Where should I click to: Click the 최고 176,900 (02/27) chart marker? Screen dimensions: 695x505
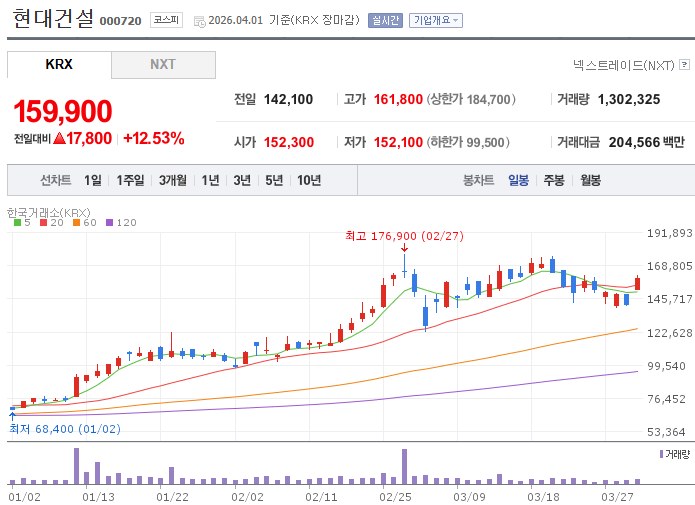coord(404,236)
